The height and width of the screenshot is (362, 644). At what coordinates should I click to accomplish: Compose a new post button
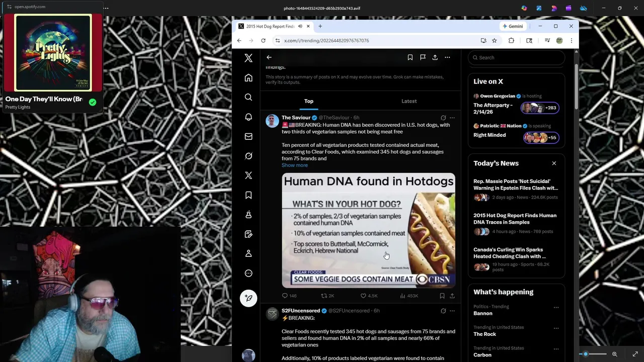pos(249,298)
